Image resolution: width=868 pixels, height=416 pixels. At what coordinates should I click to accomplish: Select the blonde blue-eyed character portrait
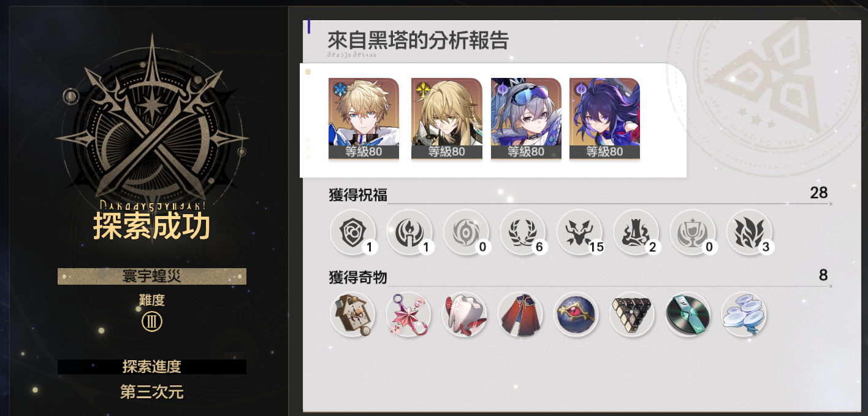pos(364,118)
